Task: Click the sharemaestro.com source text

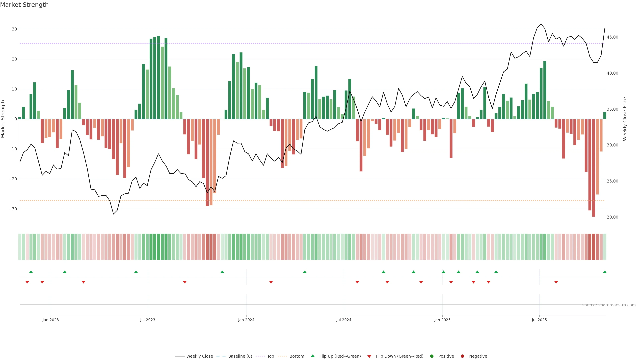Action: (x=609, y=305)
